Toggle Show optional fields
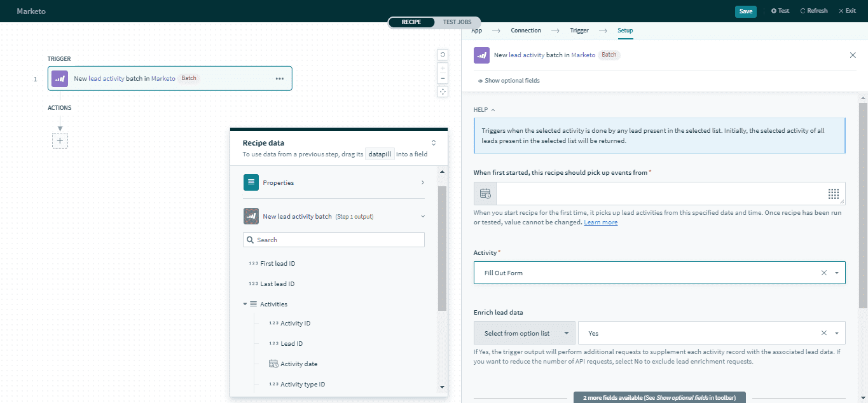This screenshot has width=868, height=403. coord(509,81)
